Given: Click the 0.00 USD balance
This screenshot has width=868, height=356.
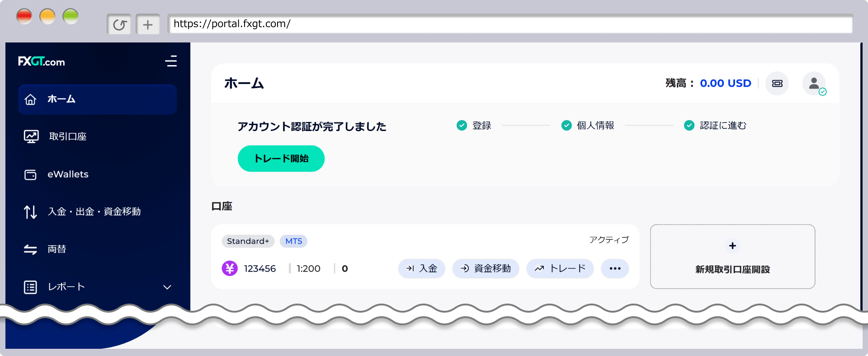Looking at the screenshot, I should [726, 83].
